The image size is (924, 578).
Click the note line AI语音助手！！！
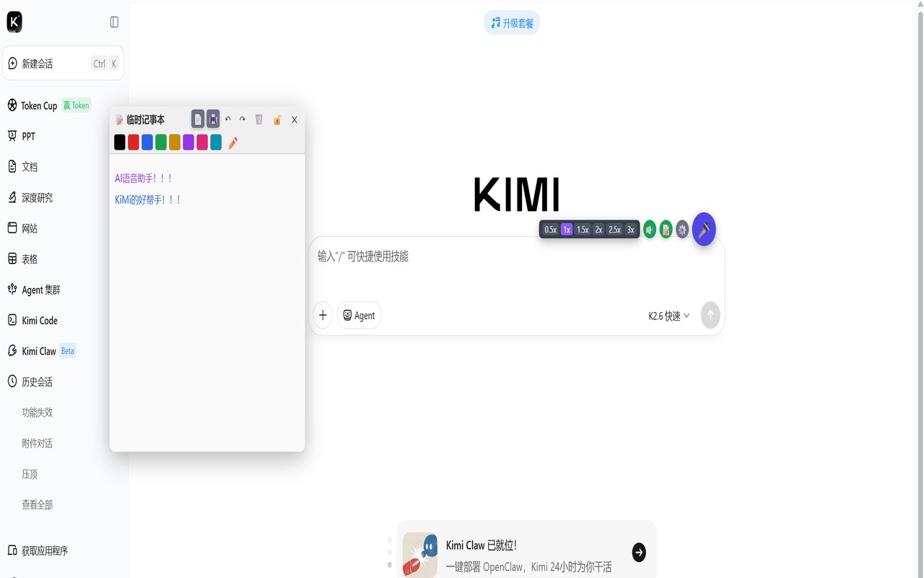point(144,178)
